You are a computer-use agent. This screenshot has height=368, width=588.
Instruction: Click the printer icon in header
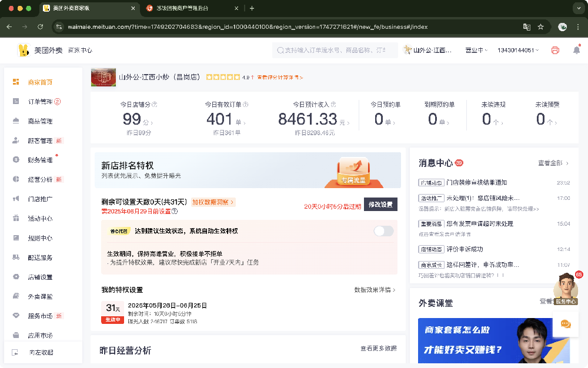[x=554, y=51]
